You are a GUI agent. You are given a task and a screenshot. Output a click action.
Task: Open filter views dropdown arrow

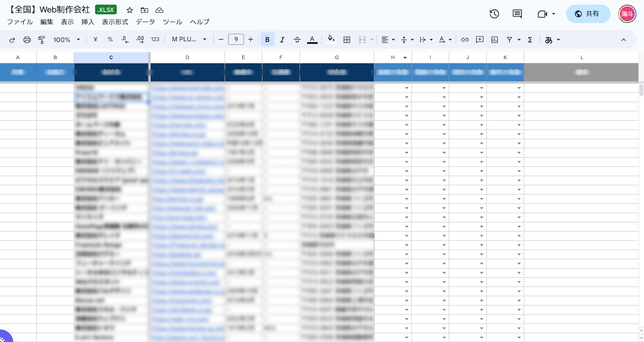coord(519,40)
